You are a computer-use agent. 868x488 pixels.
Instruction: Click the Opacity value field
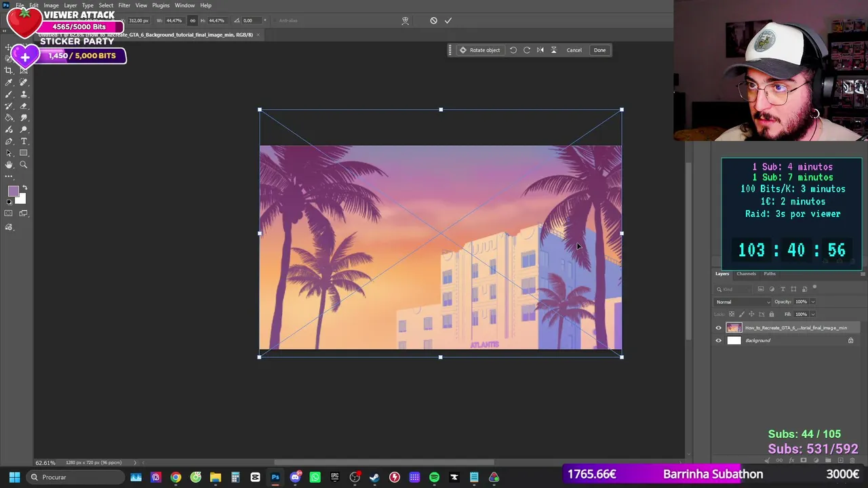click(x=802, y=302)
